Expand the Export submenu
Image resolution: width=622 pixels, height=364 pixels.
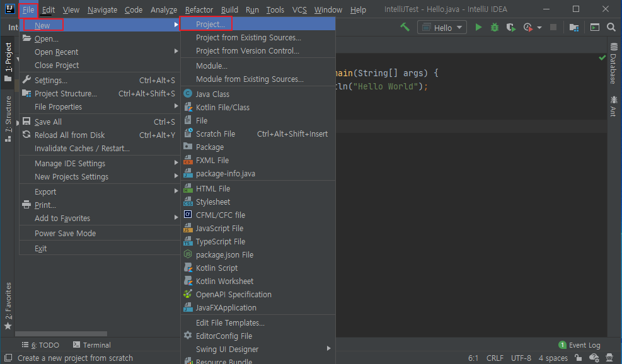pyautogui.click(x=100, y=191)
